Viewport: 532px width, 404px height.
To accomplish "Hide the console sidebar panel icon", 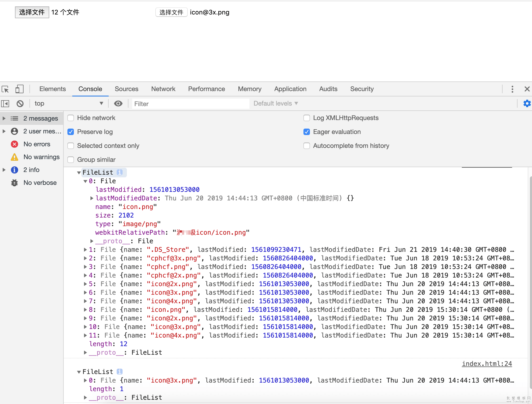I will tap(5, 103).
